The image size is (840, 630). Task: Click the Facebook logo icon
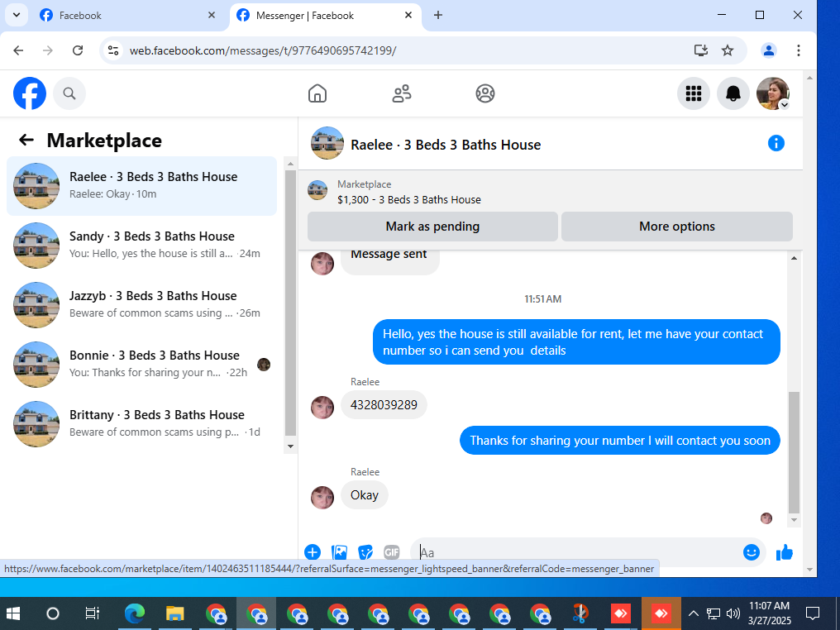click(x=30, y=93)
